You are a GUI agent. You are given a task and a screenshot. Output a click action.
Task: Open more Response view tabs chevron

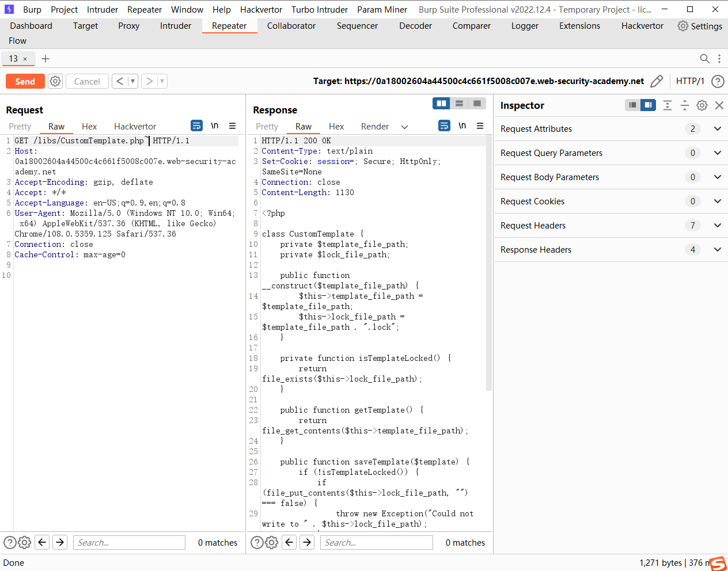pyautogui.click(x=404, y=127)
